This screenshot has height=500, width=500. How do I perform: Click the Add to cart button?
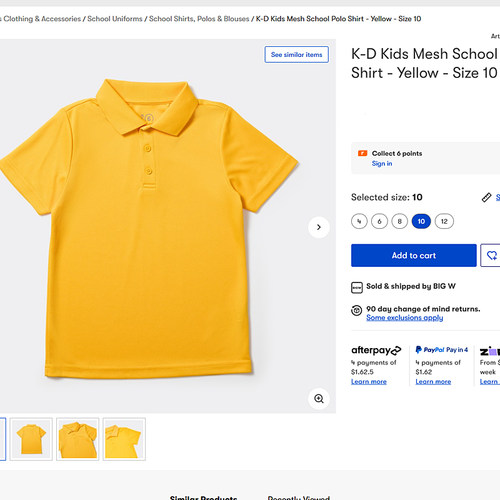click(x=414, y=255)
